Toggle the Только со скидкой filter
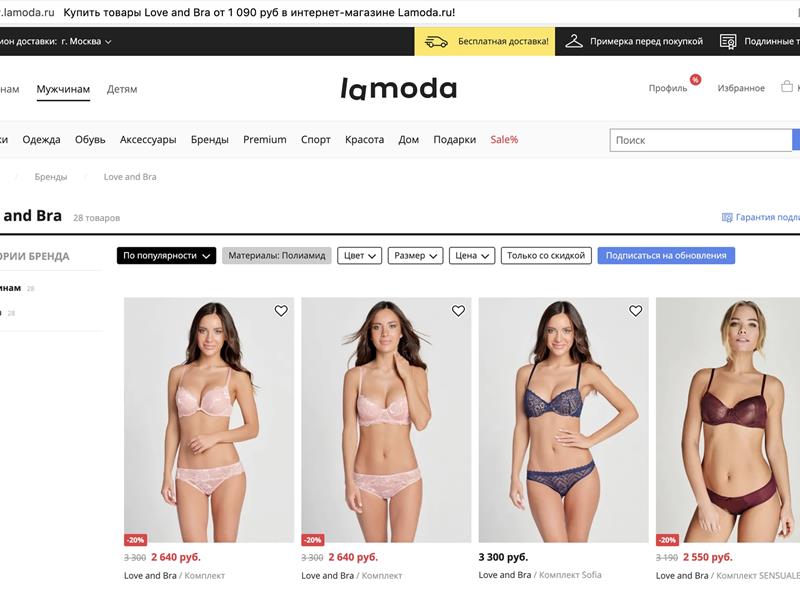The image size is (800, 600). [x=546, y=256]
